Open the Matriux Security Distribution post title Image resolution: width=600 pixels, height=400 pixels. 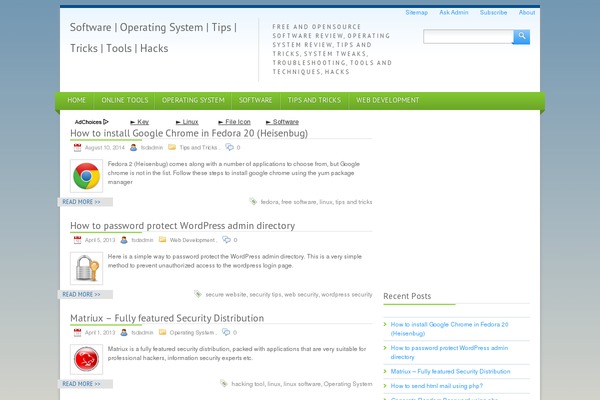(167, 318)
